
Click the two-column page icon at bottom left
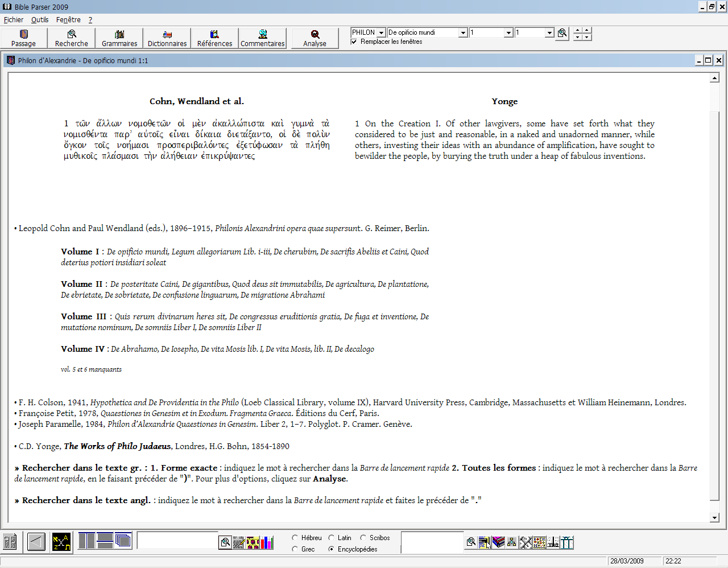[x=10, y=541]
